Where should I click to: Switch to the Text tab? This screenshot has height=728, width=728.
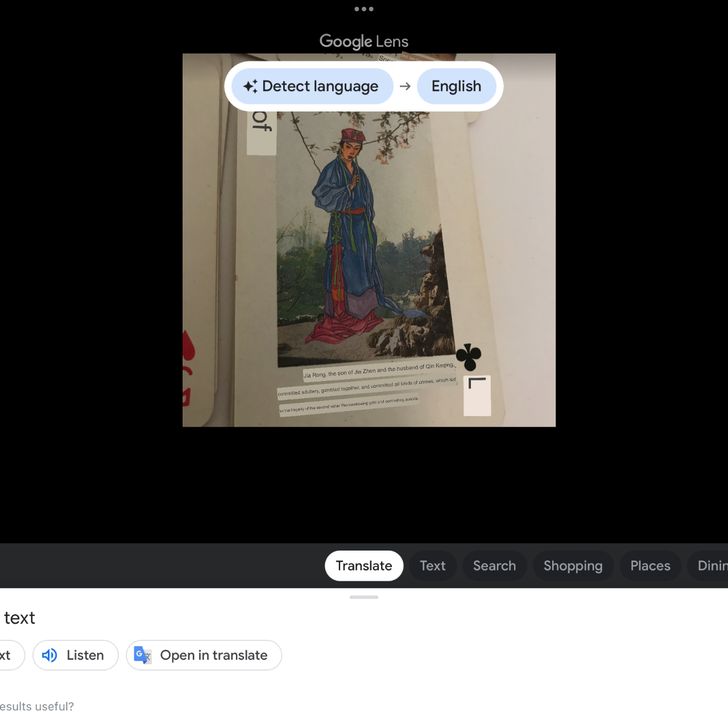coord(432,566)
